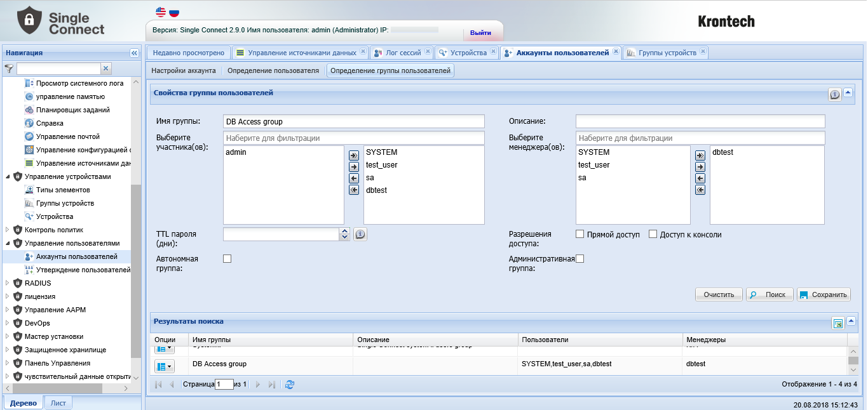Click the Сохранить button

(824, 294)
